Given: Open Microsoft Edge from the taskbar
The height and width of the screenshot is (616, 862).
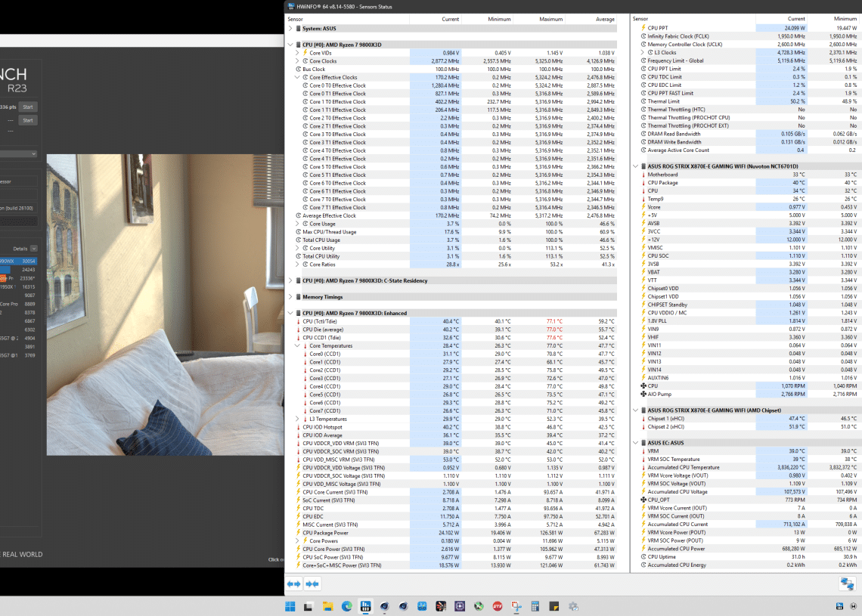Looking at the screenshot, I should pyautogui.click(x=347, y=606).
